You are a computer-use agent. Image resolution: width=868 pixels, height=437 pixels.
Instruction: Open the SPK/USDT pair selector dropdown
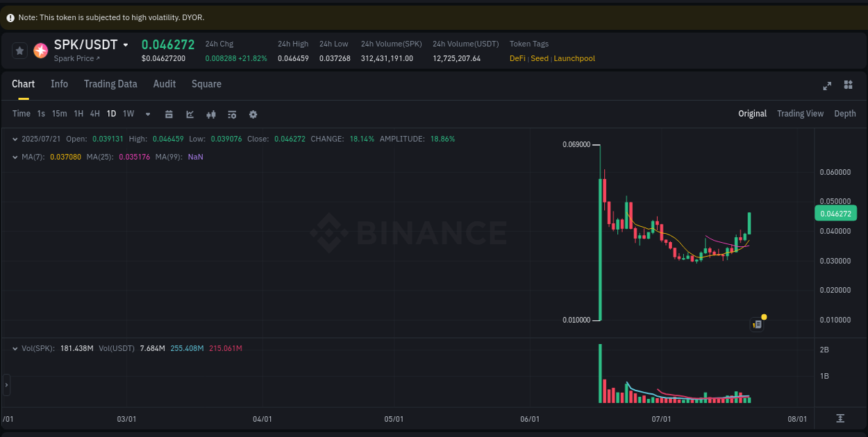(127, 44)
